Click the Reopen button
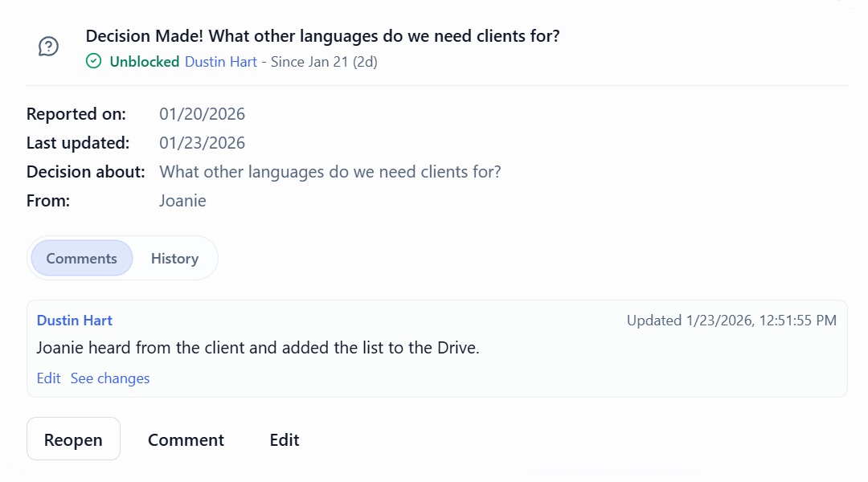This screenshot has width=868, height=482. pos(73,439)
